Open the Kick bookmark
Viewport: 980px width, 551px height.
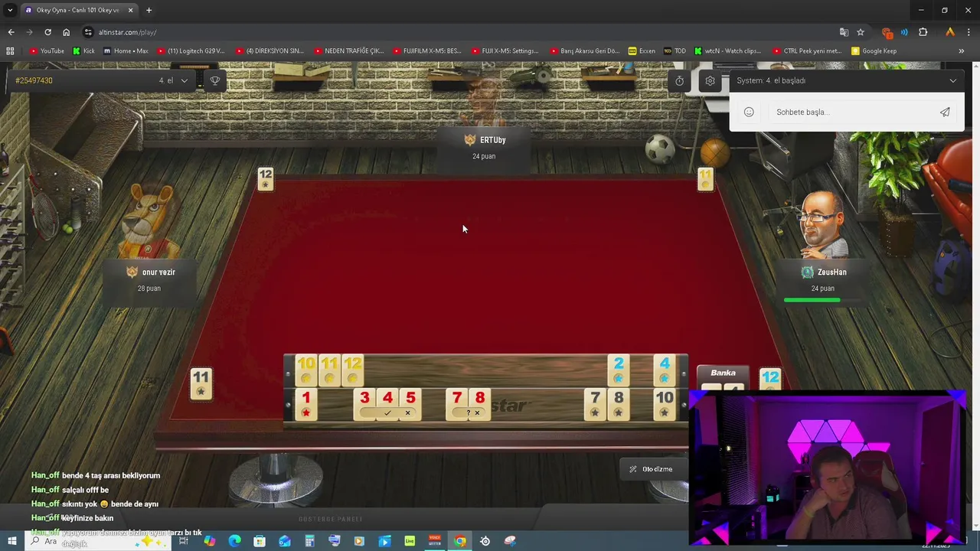click(84, 51)
